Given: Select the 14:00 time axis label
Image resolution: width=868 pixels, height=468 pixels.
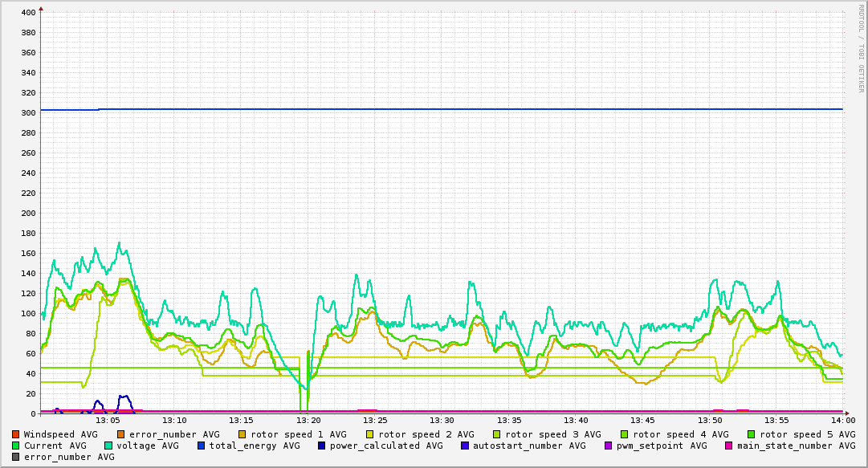Looking at the screenshot, I should tap(844, 421).
